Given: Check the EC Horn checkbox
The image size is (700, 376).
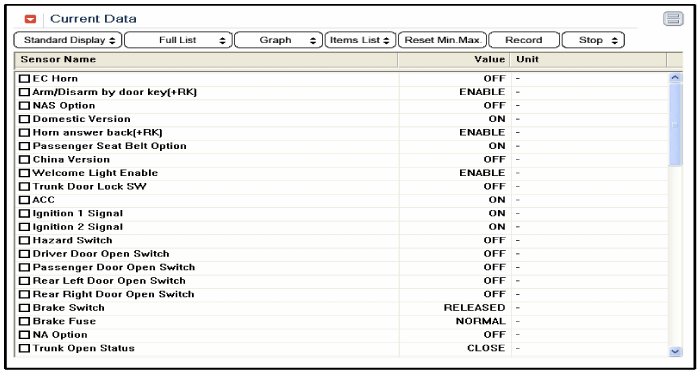Looking at the screenshot, I should coord(24,79).
